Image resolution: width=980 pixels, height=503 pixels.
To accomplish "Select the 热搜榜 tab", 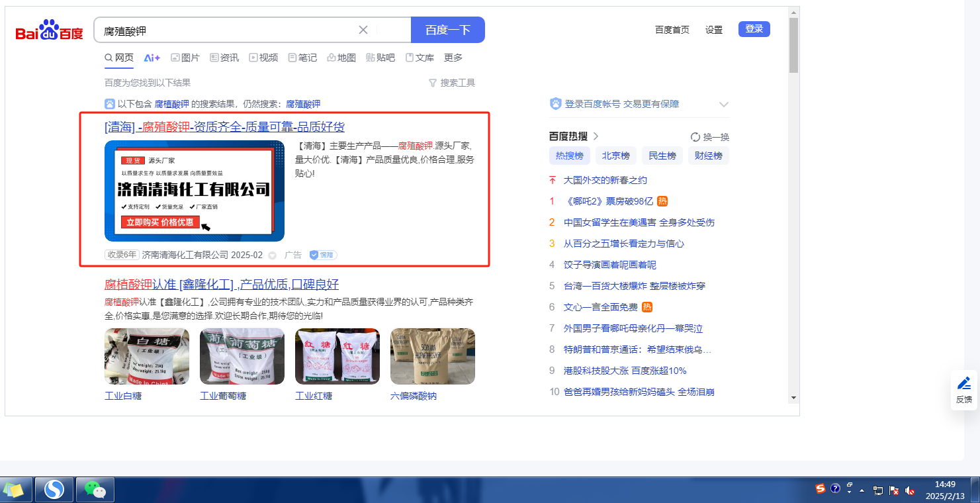I will click(x=570, y=156).
